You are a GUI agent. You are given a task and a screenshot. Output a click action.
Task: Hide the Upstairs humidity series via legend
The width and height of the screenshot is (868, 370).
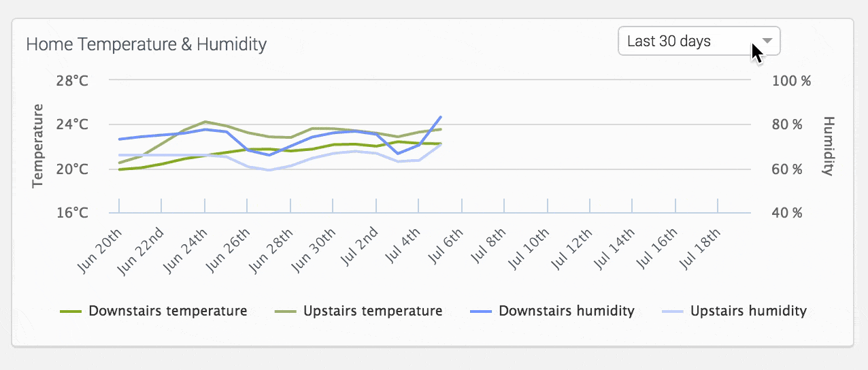coord(748,312)
